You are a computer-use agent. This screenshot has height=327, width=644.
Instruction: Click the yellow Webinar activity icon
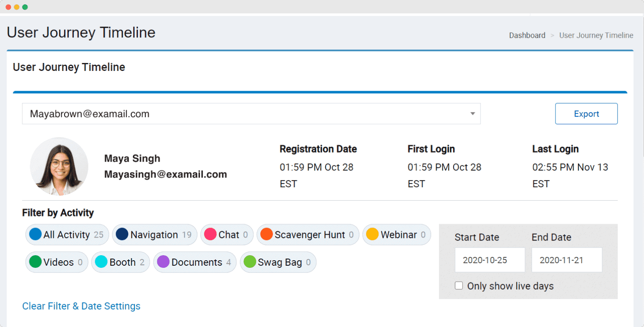coord(371,235)
